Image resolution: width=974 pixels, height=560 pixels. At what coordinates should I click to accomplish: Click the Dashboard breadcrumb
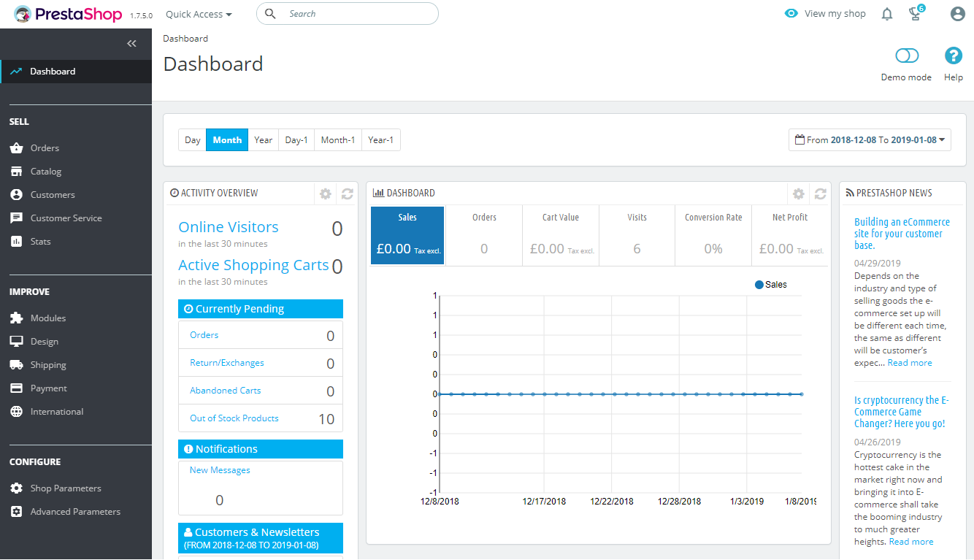[x=185, y=39]
